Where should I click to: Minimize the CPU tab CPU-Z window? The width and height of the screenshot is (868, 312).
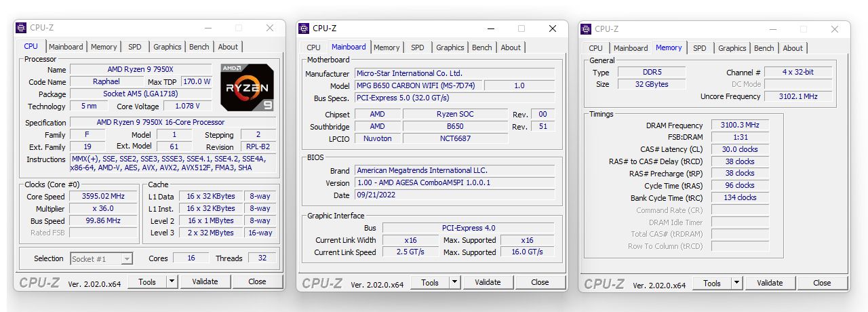tap(207, 28)
